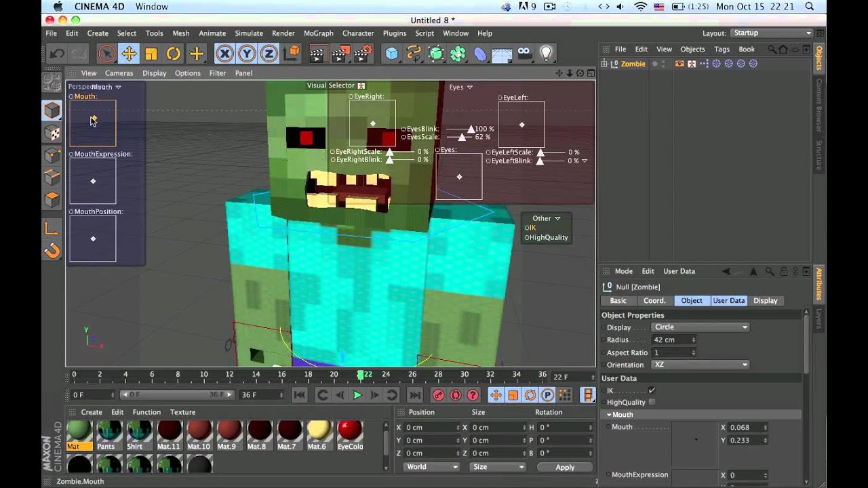Enable the axis tool L-shaped icon

tap(52, 228)
